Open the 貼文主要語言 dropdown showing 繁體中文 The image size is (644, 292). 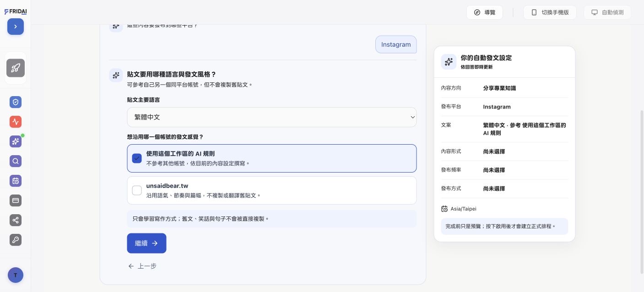click(272, 117)
